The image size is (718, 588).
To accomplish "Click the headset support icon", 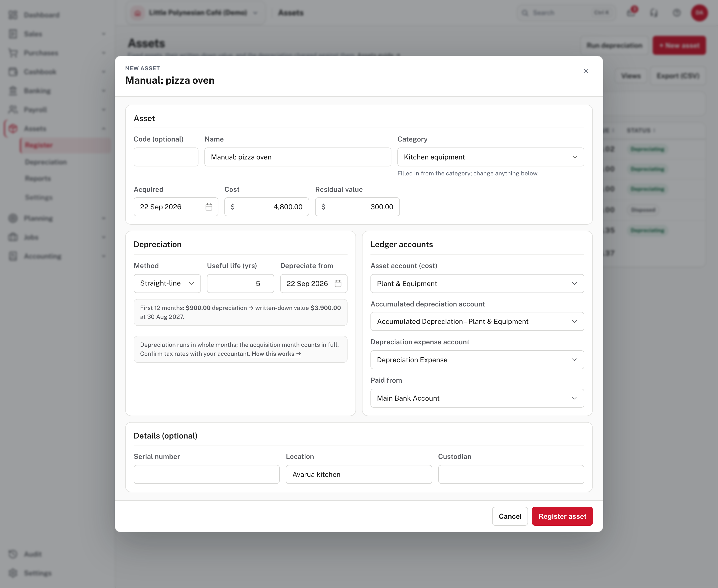I will (x=654, y=13).
